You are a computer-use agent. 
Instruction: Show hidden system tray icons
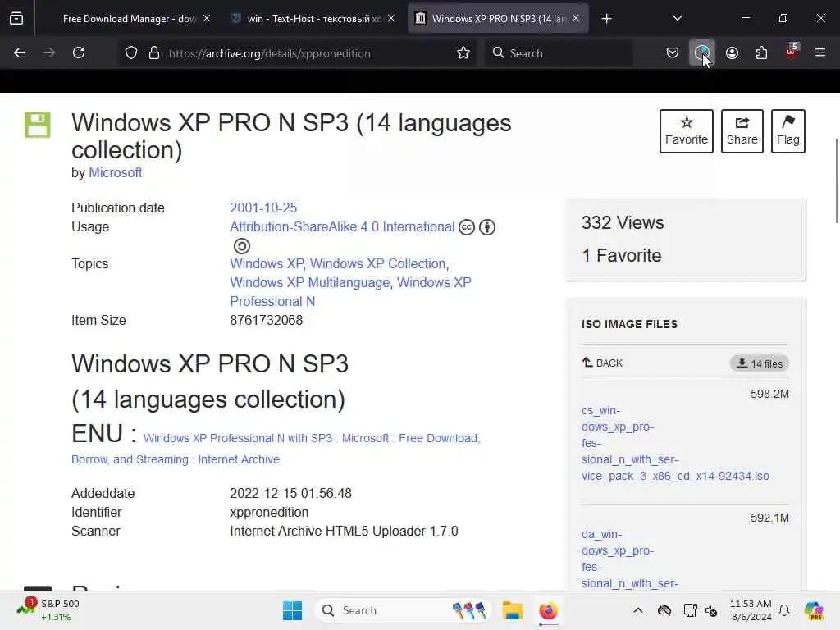(x=638, y=610)
